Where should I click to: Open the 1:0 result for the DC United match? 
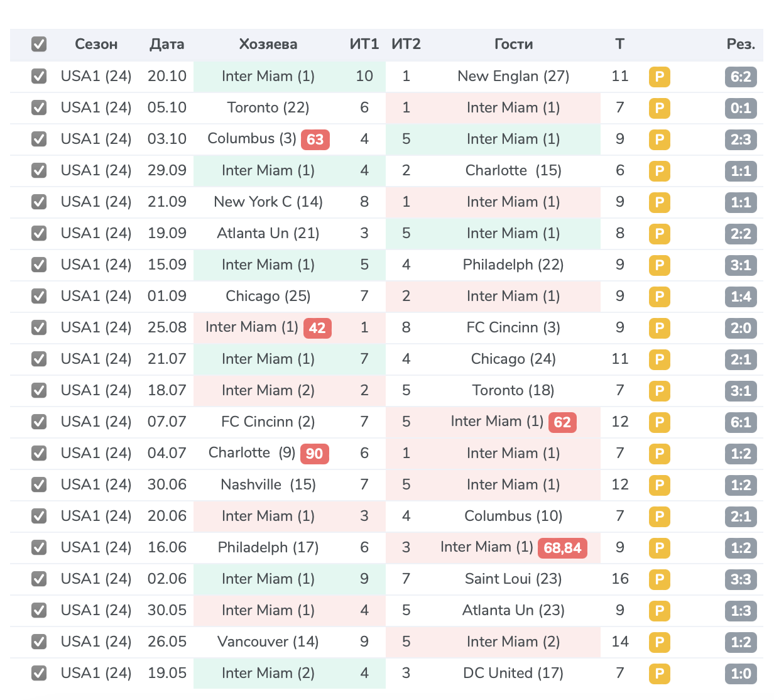click(741, 674)
